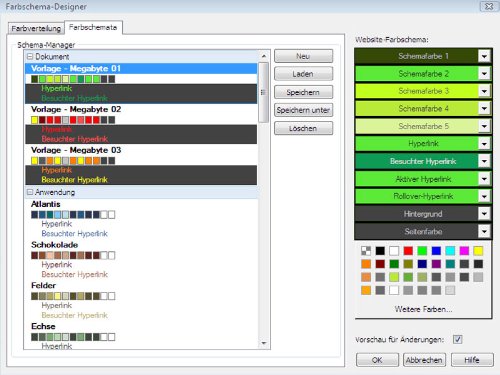Click the Felder swatch strip preview
Viewport: 500px width, 375px height.
coord(73,296)
